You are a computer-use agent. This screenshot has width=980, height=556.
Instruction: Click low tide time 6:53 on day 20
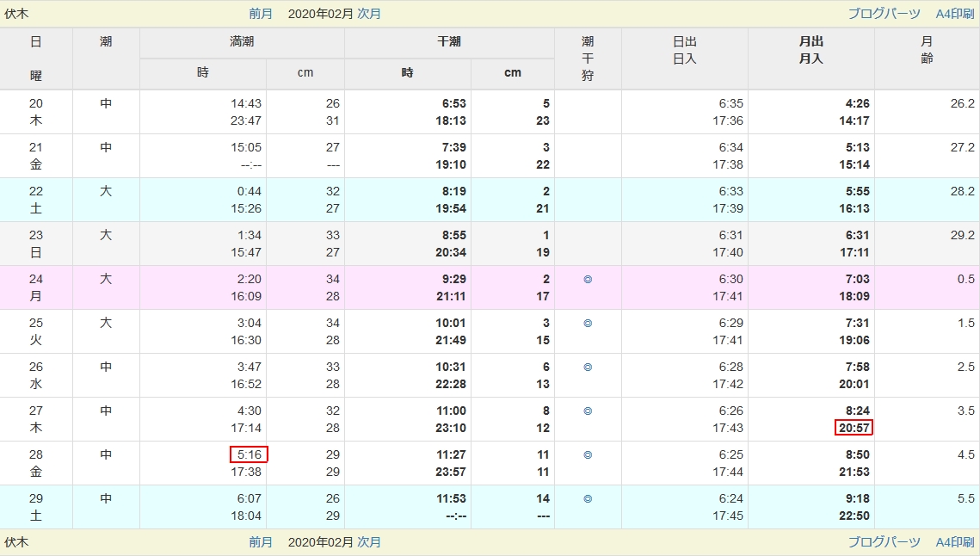453,104
